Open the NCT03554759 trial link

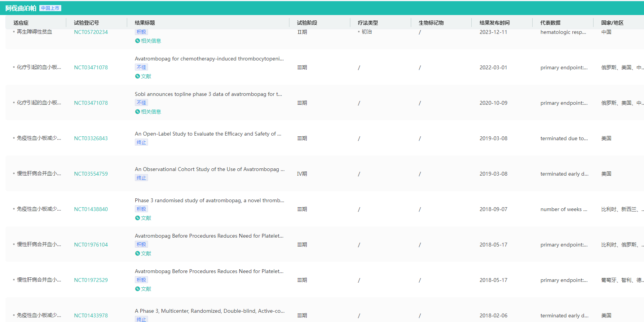pyautogui.click(x=91, y=174)
